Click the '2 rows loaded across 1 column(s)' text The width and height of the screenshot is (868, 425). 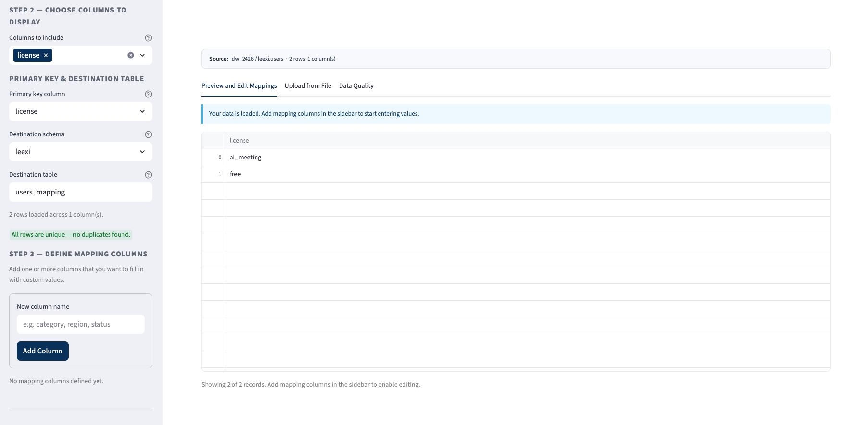point(56,215)
